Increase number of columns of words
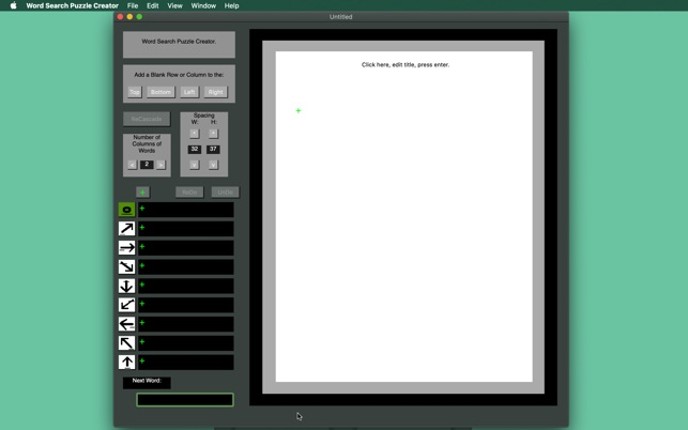Image resolution: width=688 pixels, height=430 pixels. [161, 165]
